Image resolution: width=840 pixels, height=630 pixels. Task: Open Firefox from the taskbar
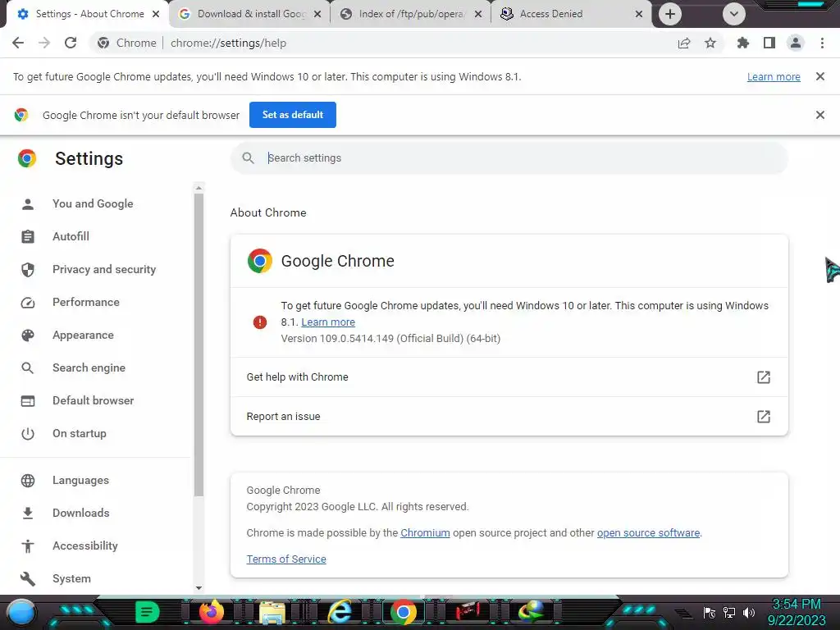coord(211,611)
